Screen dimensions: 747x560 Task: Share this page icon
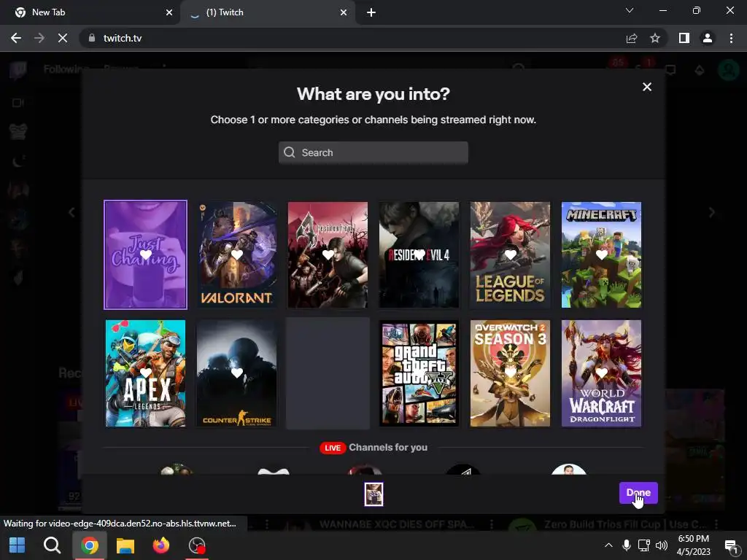click(632, 38)
